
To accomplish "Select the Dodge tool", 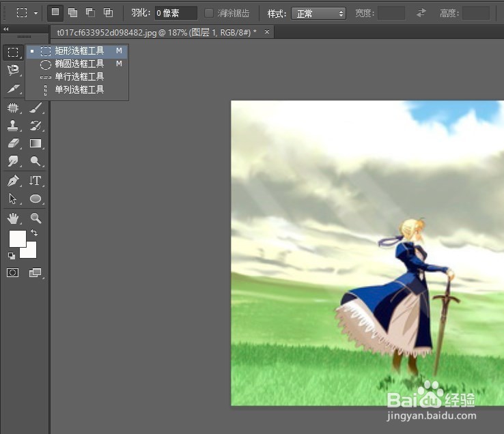I will (36, 160).
